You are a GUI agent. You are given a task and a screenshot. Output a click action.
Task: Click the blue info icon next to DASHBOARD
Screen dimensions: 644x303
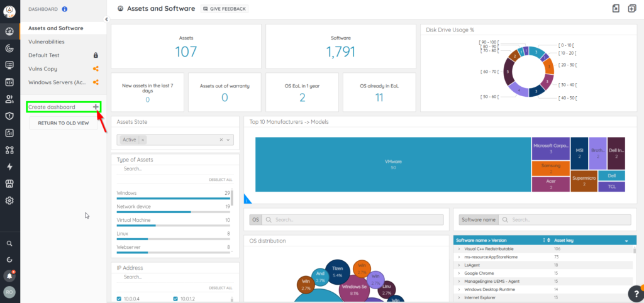pos(65,9)
